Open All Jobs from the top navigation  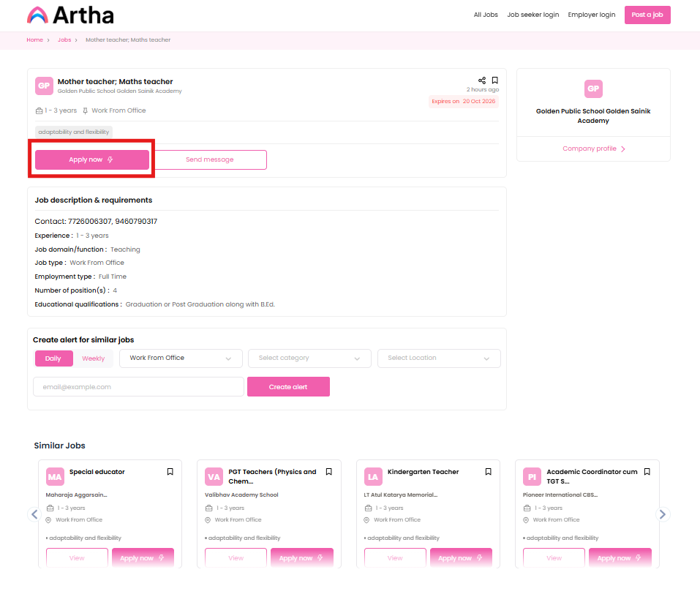point(486,15)
